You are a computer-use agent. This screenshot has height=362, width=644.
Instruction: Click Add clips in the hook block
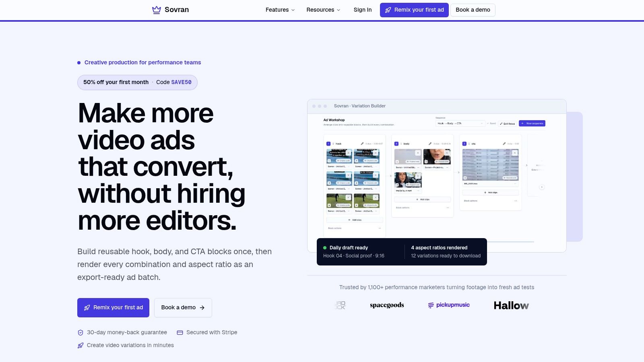pyautogui.click(x=355, y=220)
